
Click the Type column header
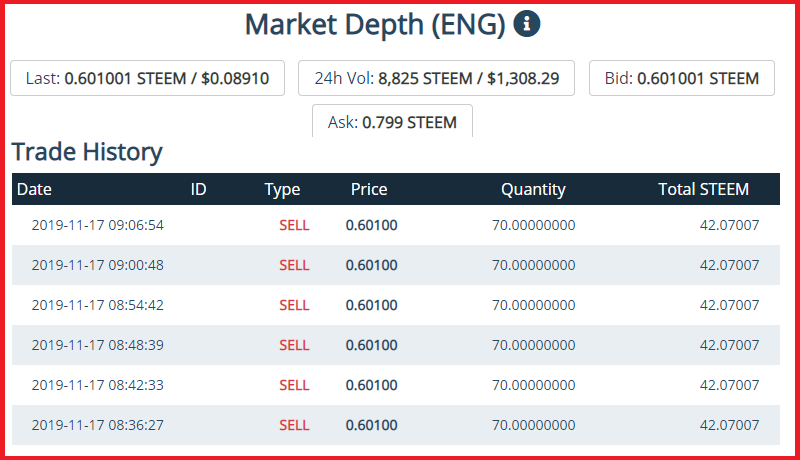tap(282, 190)
